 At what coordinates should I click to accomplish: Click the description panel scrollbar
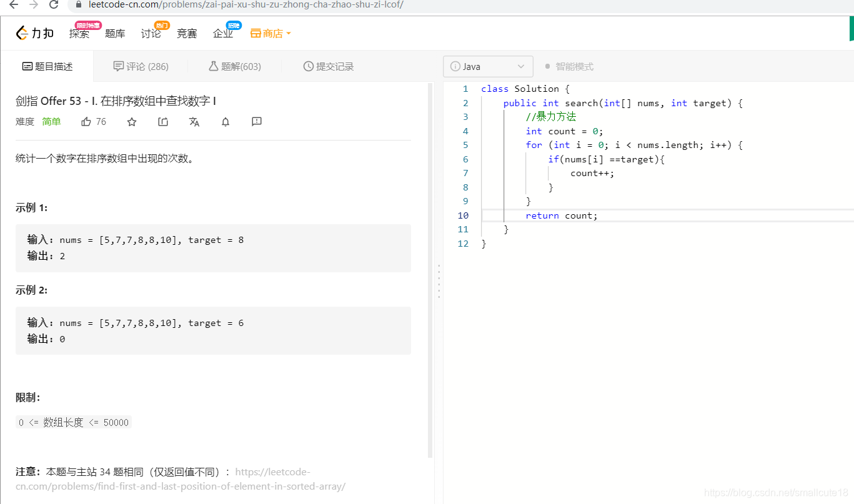430,270
